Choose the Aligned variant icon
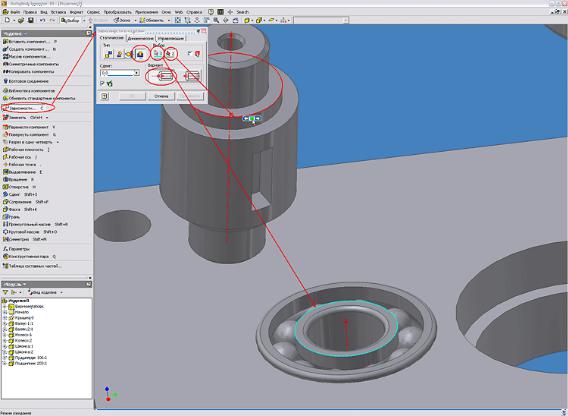The image size is (568, 416). [x=191, y=76]
